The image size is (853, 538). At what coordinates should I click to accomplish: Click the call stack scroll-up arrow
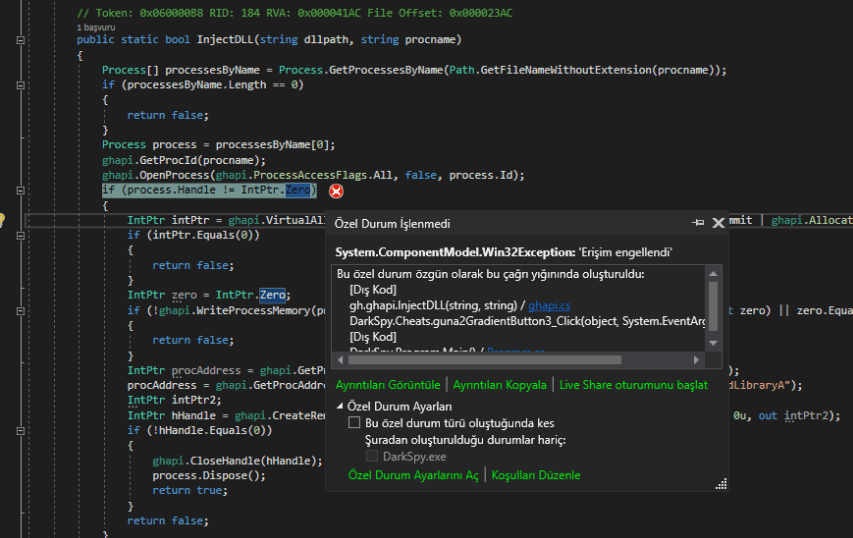point(713,274)
